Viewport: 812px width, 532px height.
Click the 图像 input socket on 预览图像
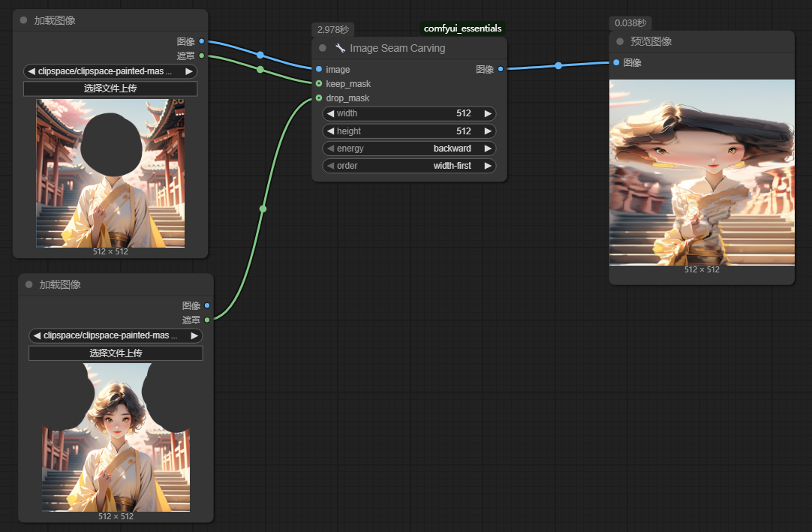click(x=616, y=63)
